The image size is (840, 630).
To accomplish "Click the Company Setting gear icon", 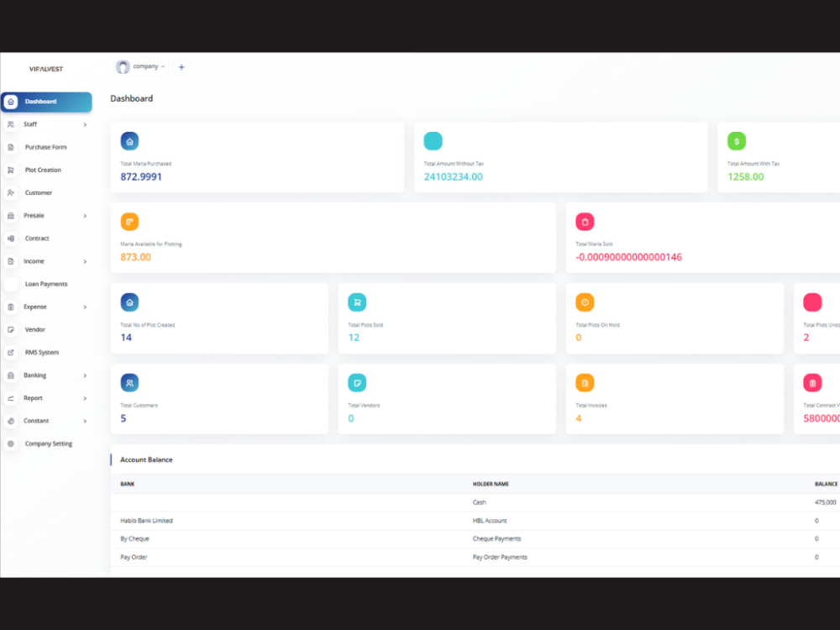I will coord(11,444).
